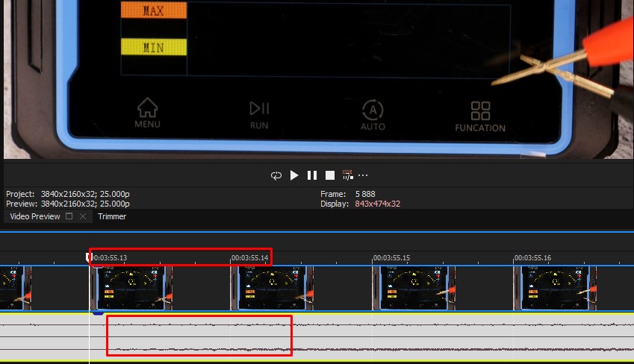The image size is (634, 364).
Task: Select video frame thumbnail under 00:03:55.16
Action: 555,288
